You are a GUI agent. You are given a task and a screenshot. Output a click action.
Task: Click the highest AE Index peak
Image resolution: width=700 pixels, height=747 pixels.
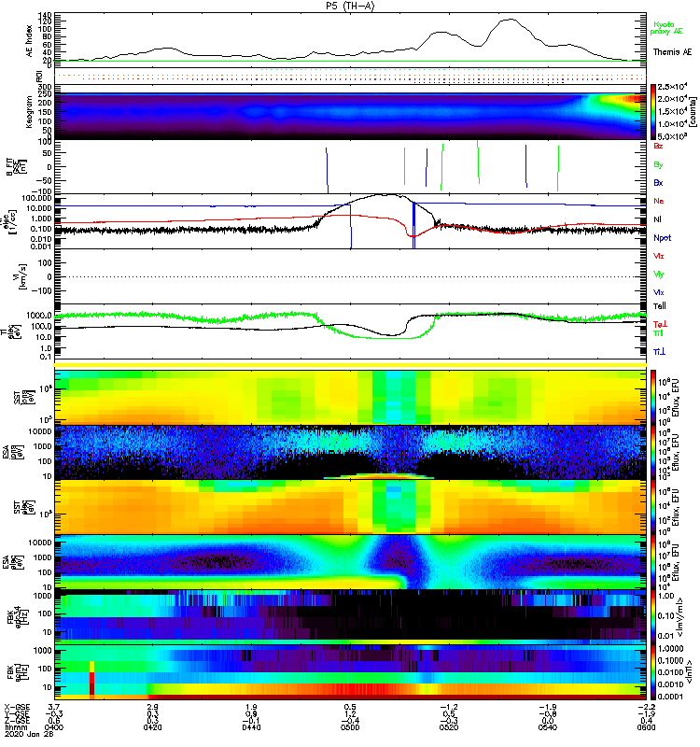(x=511, y=20)
